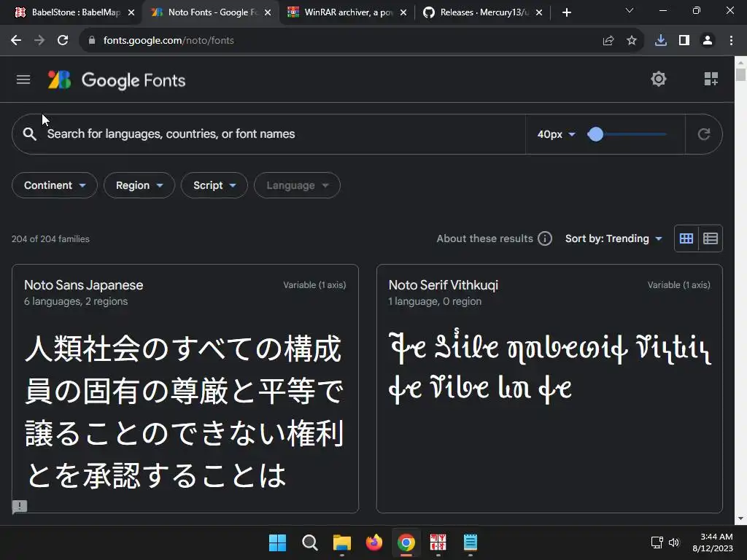This screenshot has width=747, height=560.
Task: Launch Firefox from the taskbar
Action: 374,542
